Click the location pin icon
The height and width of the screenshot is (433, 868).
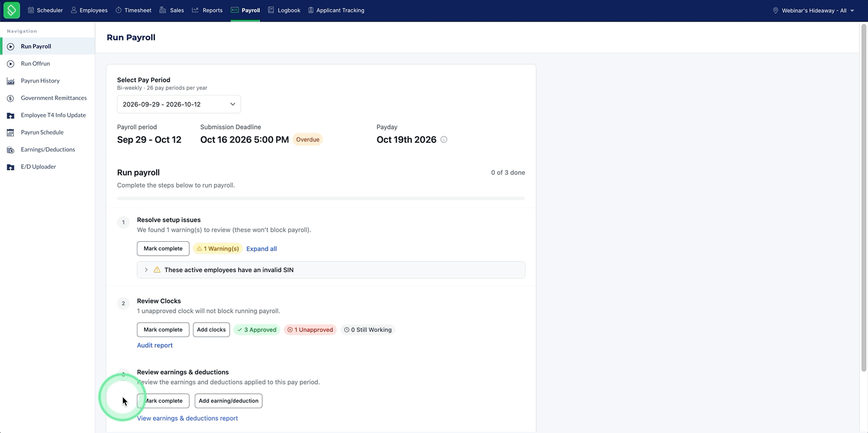coord(776,10)
